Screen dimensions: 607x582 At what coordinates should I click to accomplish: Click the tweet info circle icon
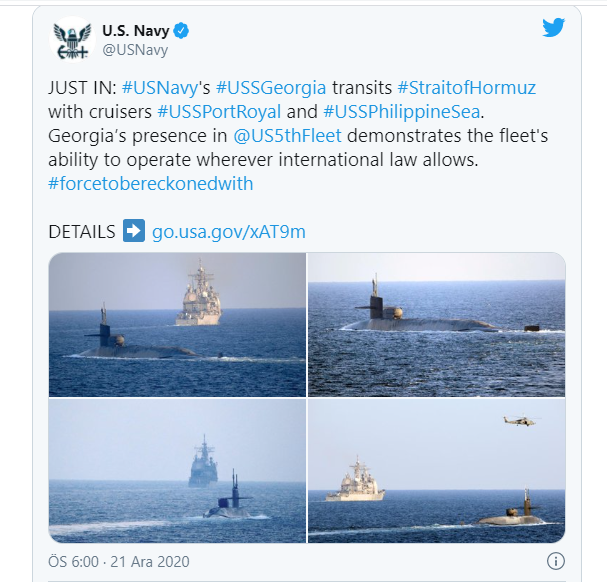point(556,561)
